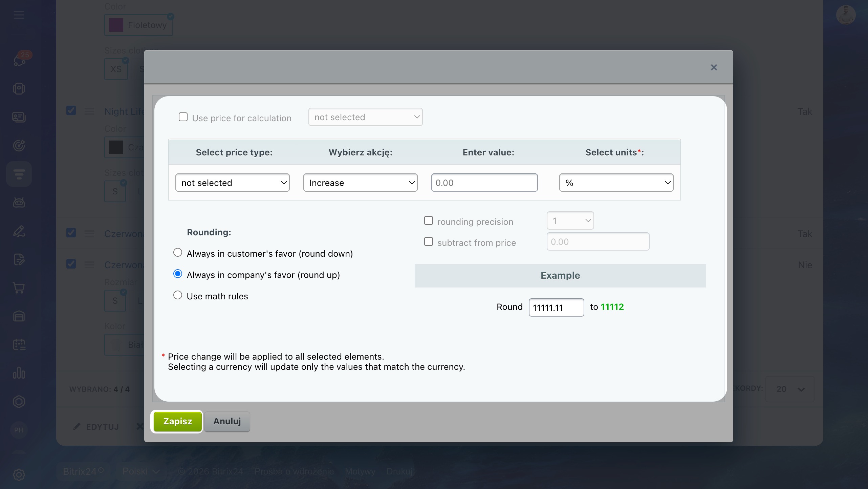Open the 'Select price type' dropdown

[x=233, y=183]
